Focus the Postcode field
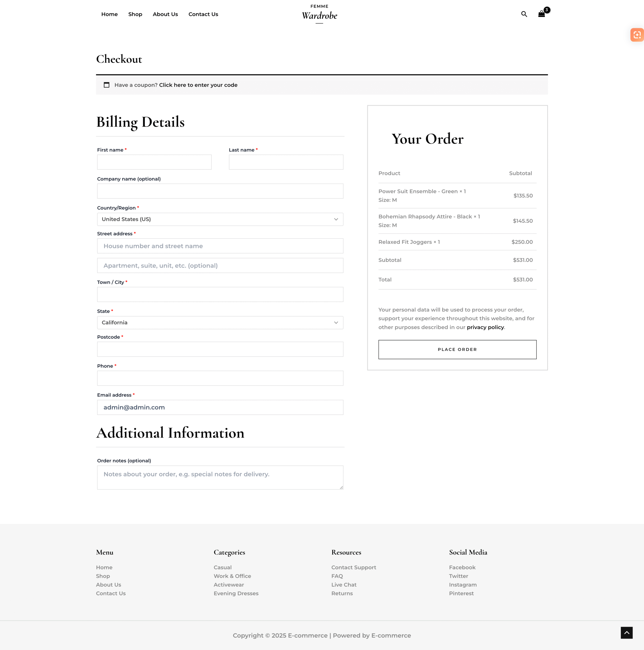The height and width of the screenshot is (650, 644). pos(220,349)
